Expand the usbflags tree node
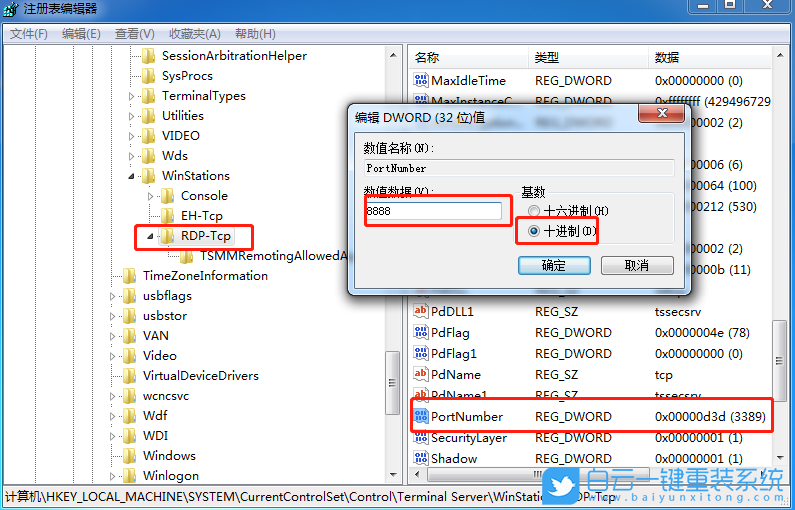Viewport: 795px width, 510px height. coord(113,296)
